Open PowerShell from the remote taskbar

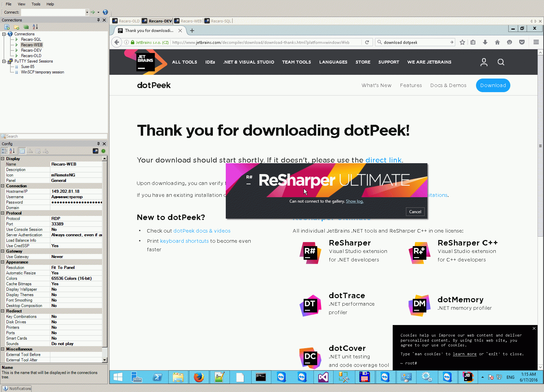(x=157, y=377)
